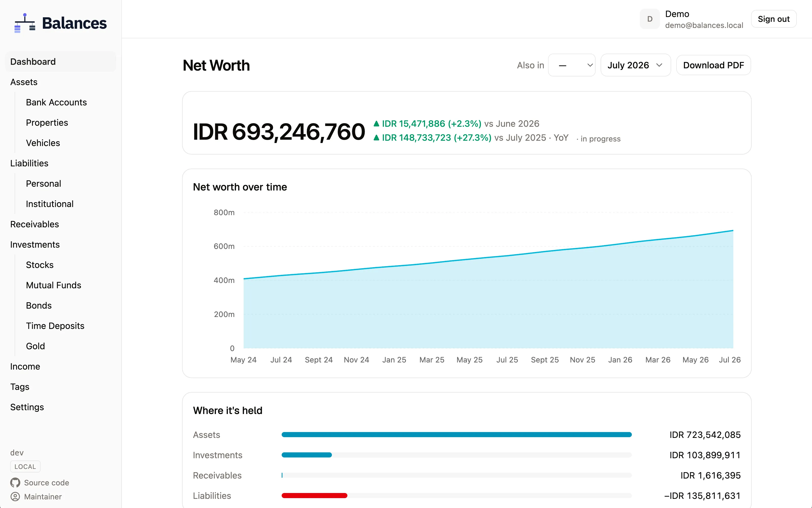Click the Balances brand name

point(74,23)
